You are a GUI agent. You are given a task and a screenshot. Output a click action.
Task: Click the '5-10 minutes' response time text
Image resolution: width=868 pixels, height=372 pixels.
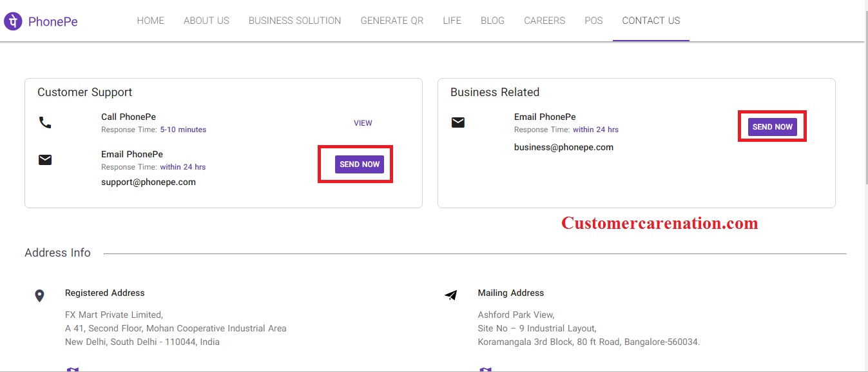[183, 130]
